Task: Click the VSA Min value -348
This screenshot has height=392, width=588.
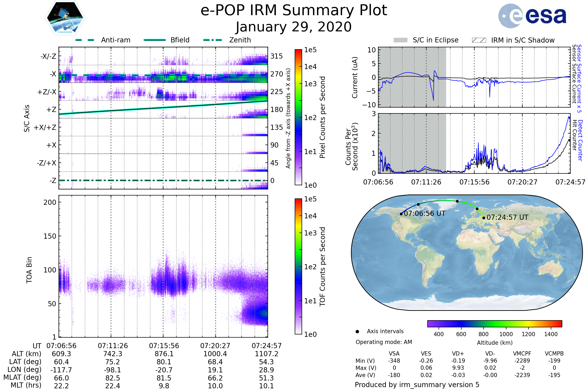Action: point(394,361)
